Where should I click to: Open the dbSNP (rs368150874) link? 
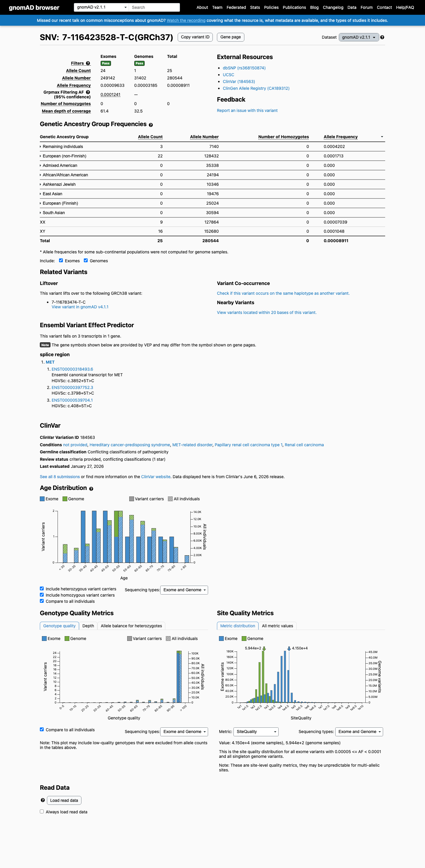pos(244,68)
